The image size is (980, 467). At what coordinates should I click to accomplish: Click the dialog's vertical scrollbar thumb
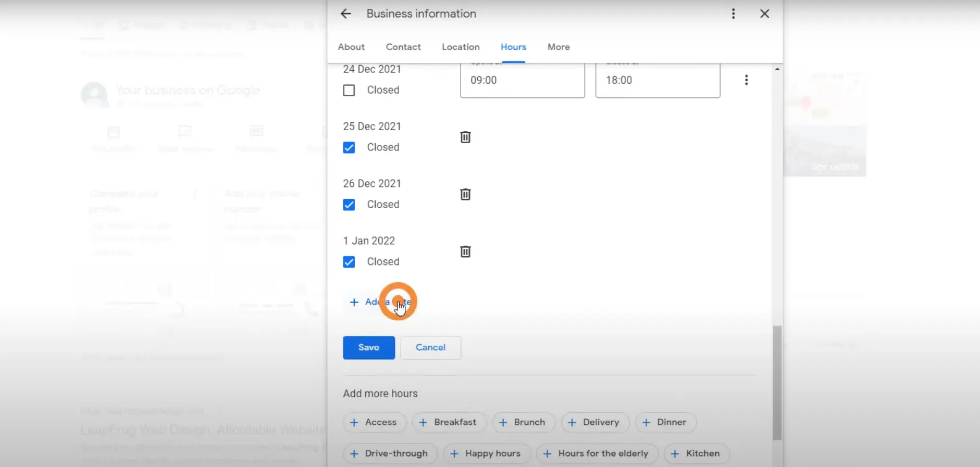[x=777, y=383]
